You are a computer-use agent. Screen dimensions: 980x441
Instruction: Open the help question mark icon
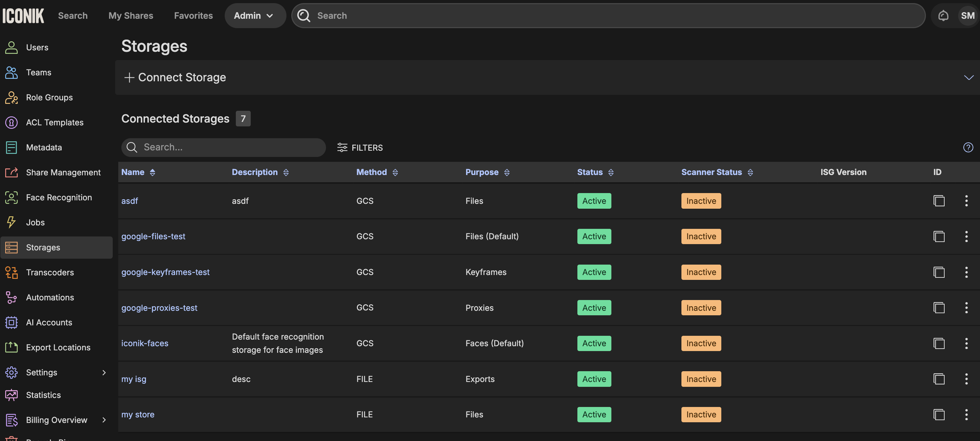[x=968, y=147]
